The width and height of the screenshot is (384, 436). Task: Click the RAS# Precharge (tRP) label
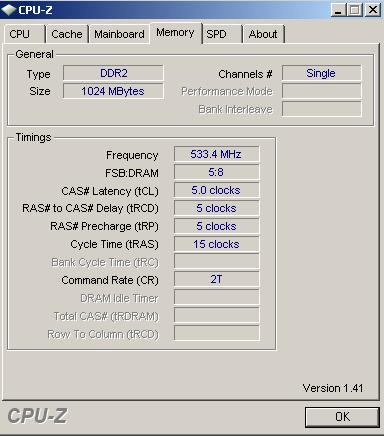click(104, 226)
